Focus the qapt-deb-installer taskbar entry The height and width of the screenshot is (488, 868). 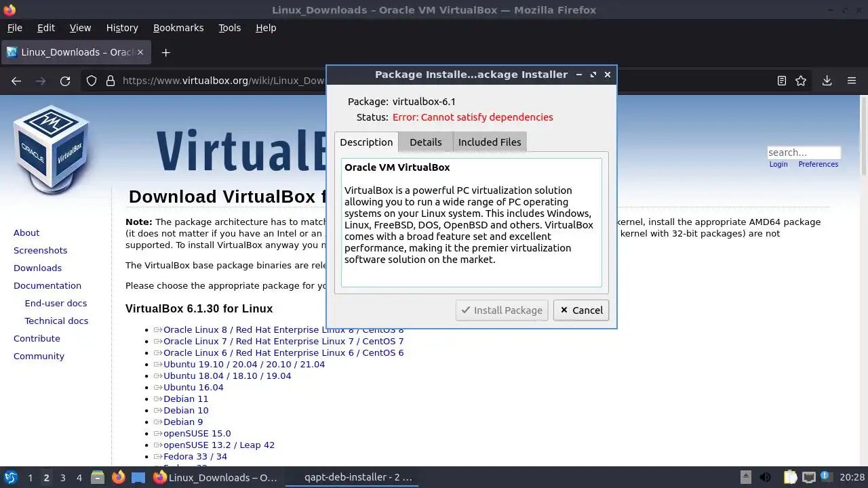pos(353,477)
